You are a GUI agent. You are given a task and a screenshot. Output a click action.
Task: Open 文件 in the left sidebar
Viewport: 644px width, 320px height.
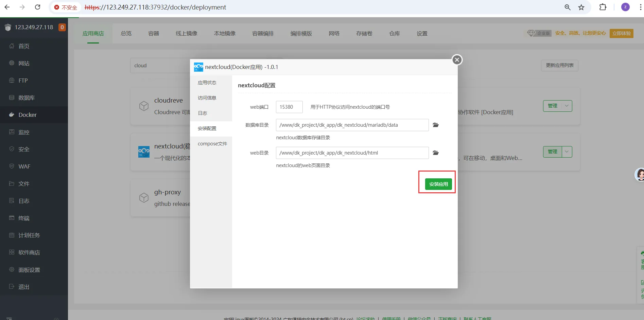[34, 184]
